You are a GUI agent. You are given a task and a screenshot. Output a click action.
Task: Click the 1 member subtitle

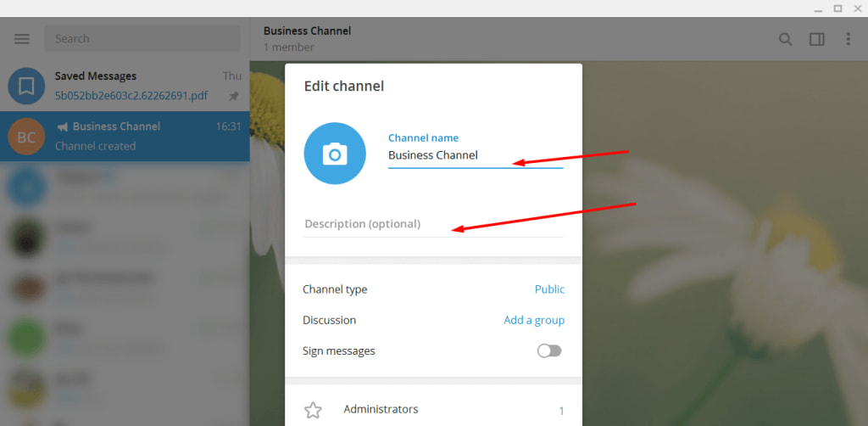click(x=288, y=47)
